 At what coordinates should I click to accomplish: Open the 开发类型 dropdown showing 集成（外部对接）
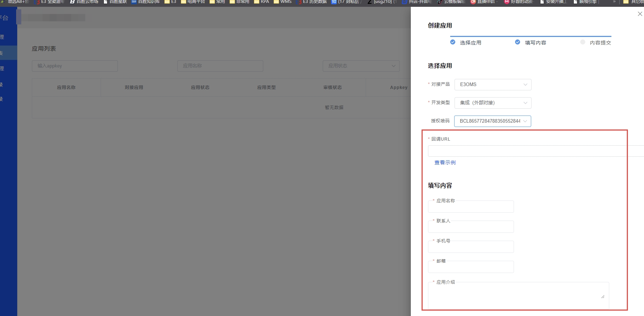coord(493,103)
